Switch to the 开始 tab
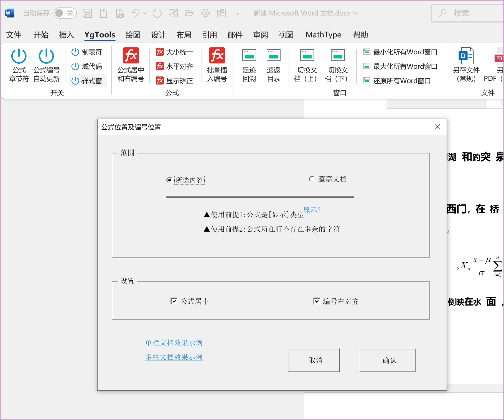 point(41,35)
